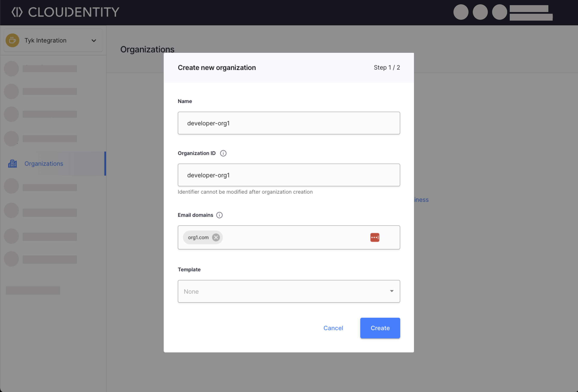The width and height of the screenshot is (578, 392).
Task: Click the red password manager icon
Action: click(x=374, y=237)
